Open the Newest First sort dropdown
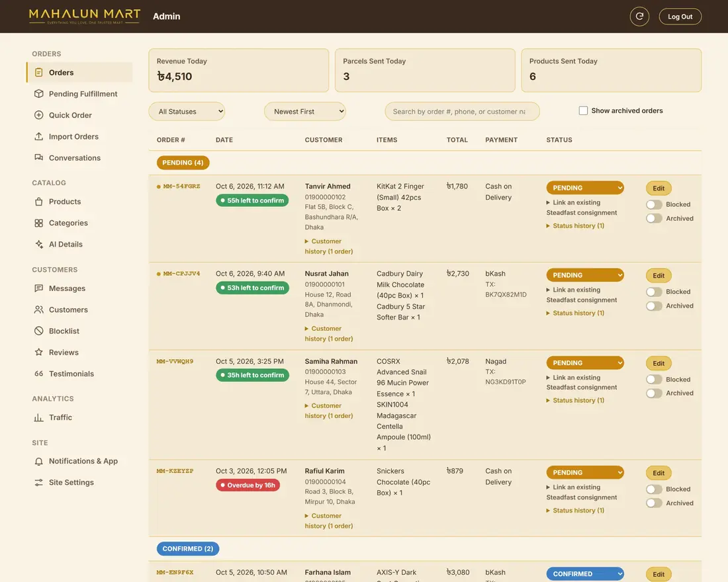This screenshot has height=582, width=728. (305, 111)
